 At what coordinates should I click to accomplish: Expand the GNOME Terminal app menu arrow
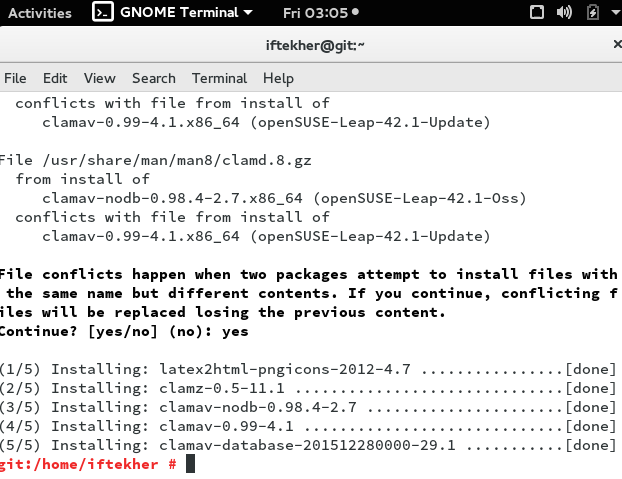(x=248, y=13)
